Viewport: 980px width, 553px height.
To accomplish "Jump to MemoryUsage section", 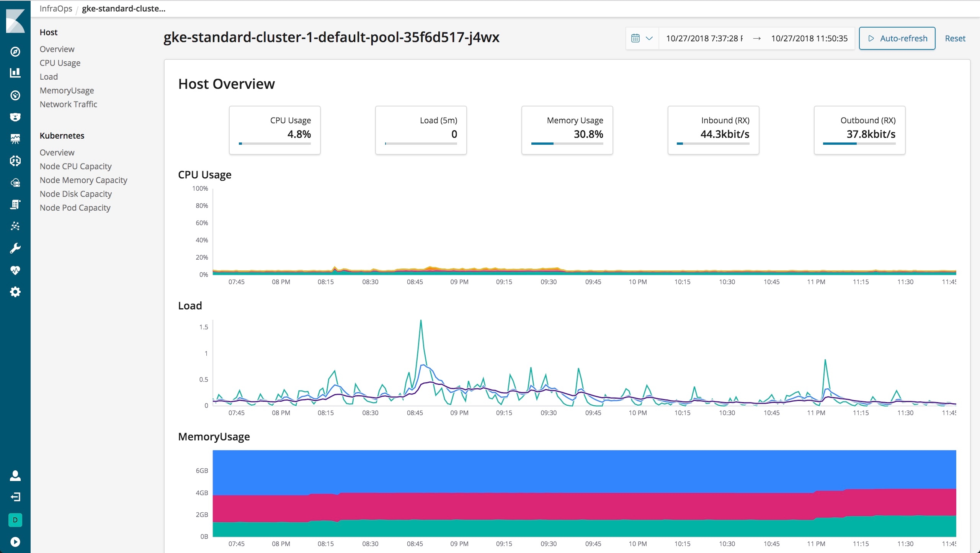I will coord(67,90).
